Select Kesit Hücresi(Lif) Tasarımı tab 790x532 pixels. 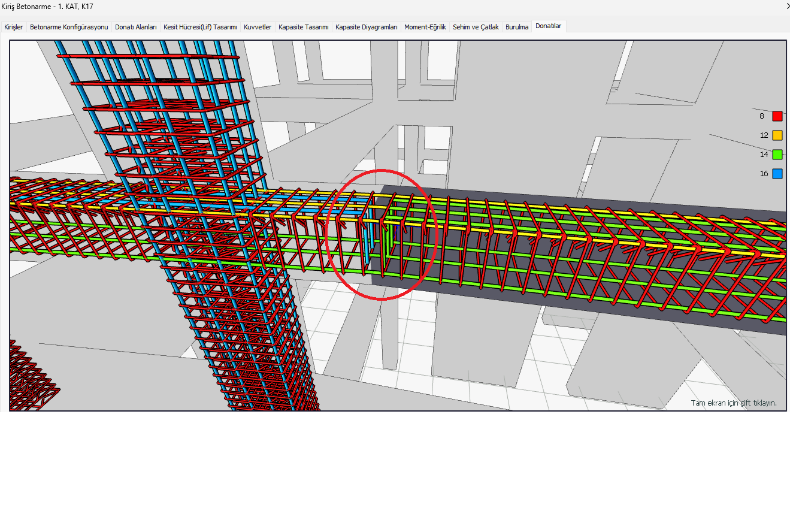coord(200,27)
